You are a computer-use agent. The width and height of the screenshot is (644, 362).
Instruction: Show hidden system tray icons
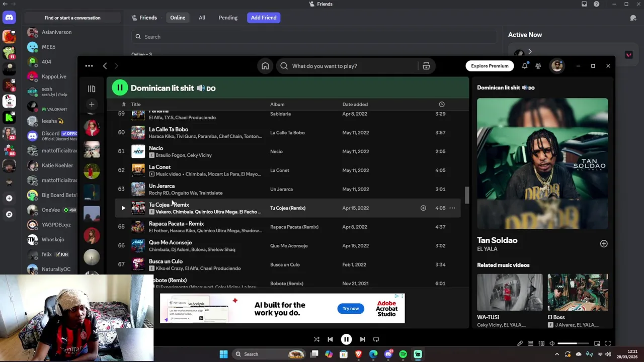click(557, 354)
